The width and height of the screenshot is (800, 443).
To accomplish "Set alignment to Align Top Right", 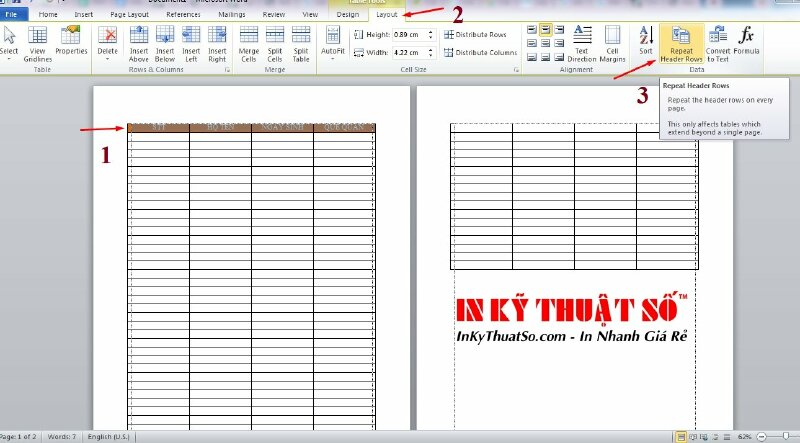I will (x=559, y=30).
